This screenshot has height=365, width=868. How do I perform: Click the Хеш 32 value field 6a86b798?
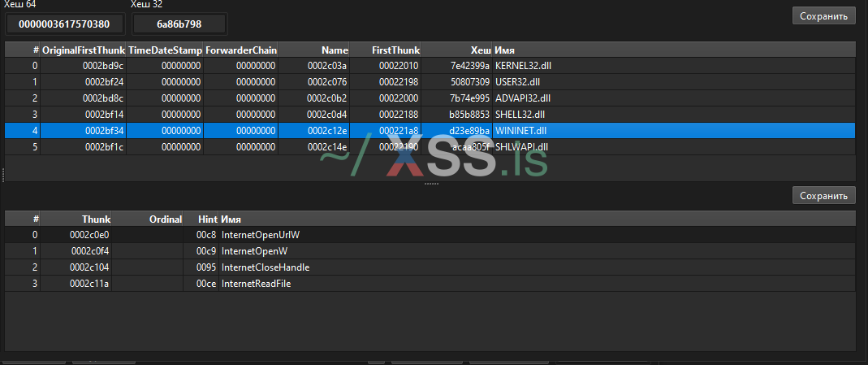[x=179, y=24]
